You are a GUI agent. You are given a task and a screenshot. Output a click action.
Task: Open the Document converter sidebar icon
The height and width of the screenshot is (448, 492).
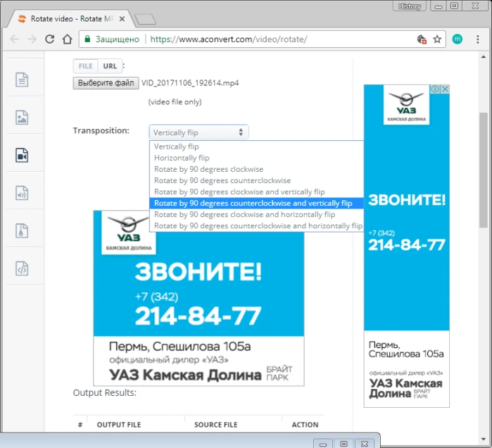click(x=22, y=80)
